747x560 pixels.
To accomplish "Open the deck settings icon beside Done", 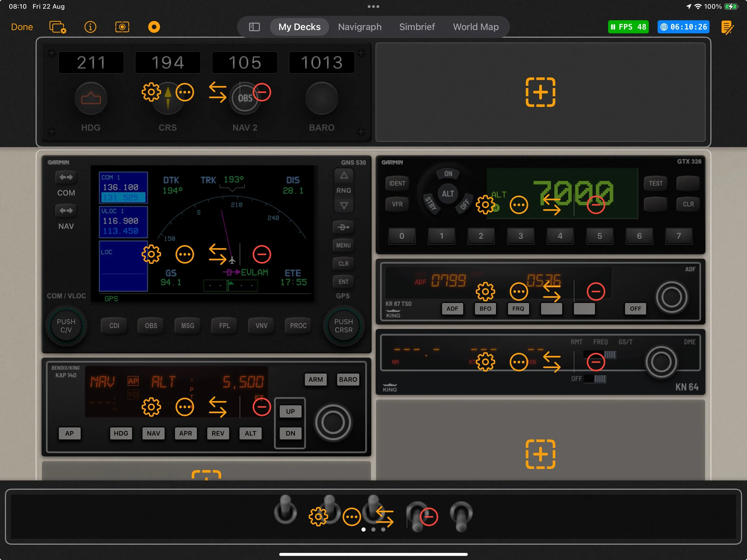I will click(58, 27).
